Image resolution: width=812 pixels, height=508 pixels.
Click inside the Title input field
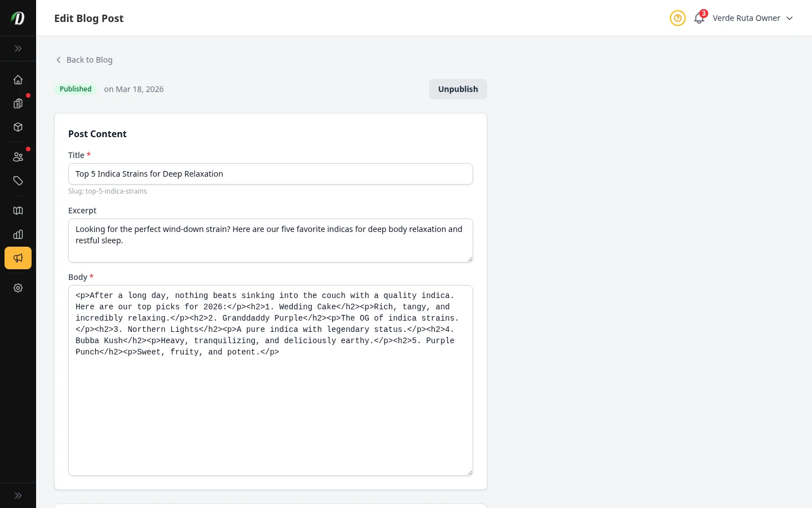(271, 174)
